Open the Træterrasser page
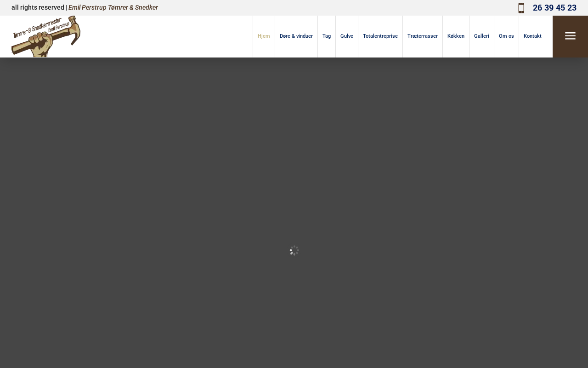Viewport: 588px width, 368px height. tap(423, 36)
